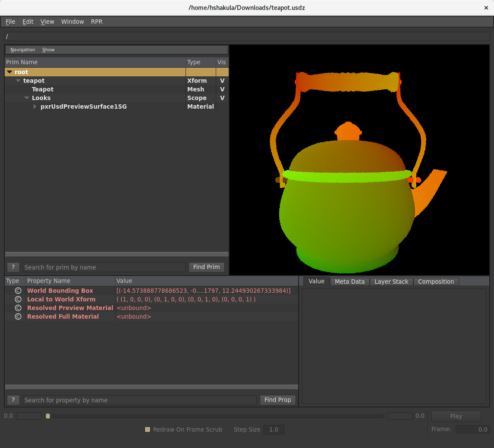Click the prim path bar showing slash
Viewport: 494px width, 448px height.
247,36
